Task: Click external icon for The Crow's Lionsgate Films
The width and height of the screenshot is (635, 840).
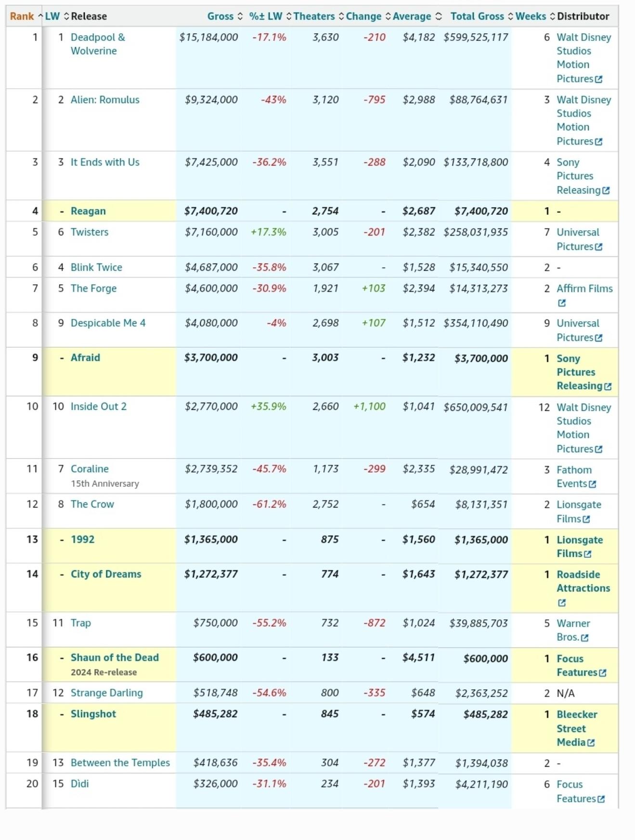Action: click(x=586, y=520)
